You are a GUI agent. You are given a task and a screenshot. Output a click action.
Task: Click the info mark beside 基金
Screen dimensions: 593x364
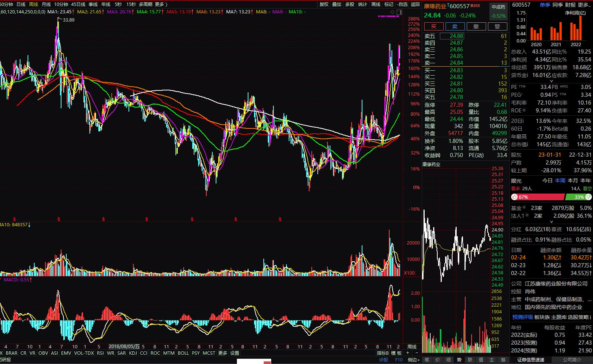[x=524, y=207]
